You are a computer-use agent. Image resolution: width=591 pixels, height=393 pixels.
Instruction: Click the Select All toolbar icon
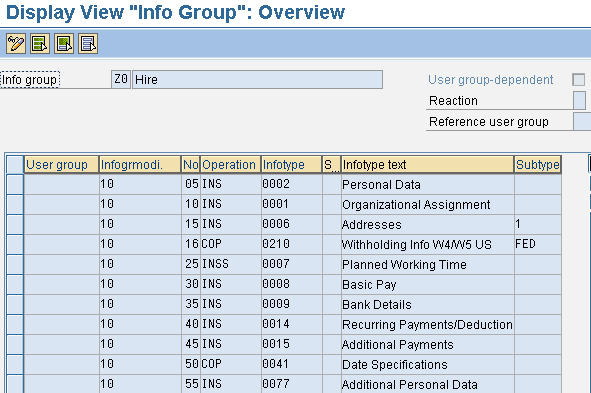[40, 44]
